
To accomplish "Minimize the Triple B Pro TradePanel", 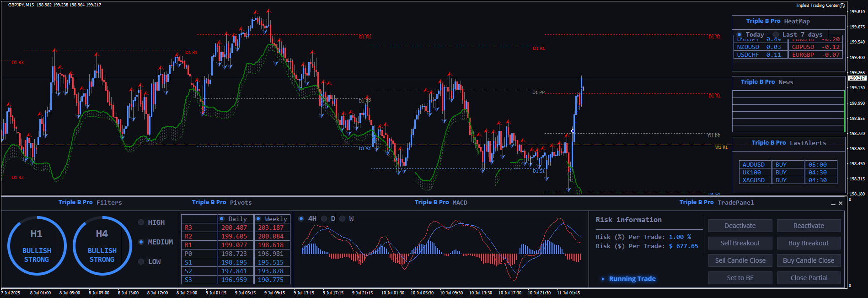I will pyautogui.click(x=833, y=204).
